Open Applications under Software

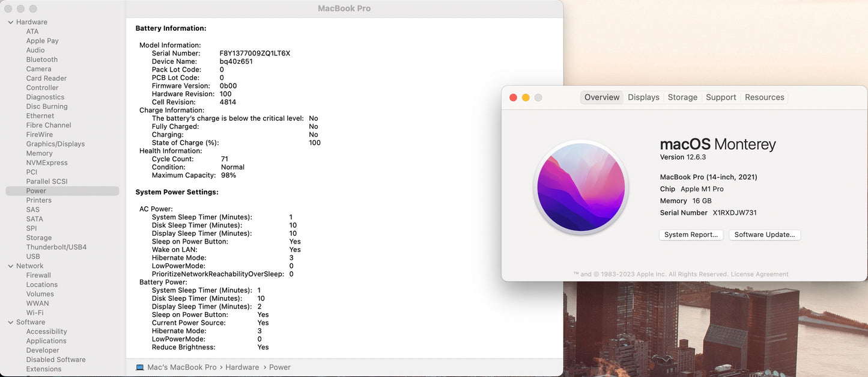[46, 341]
